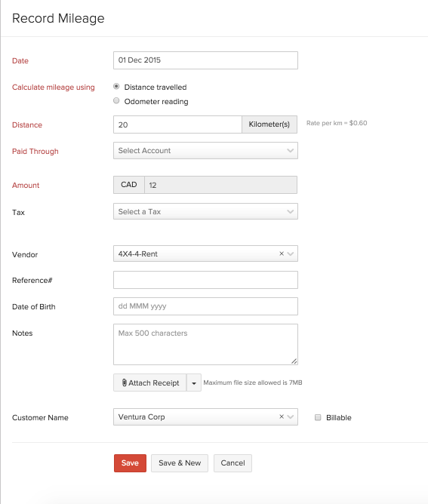The image size is (428, 504).
Task: Click 'Maximum file size allowed is 7MB' text
Action: point(253,383)
